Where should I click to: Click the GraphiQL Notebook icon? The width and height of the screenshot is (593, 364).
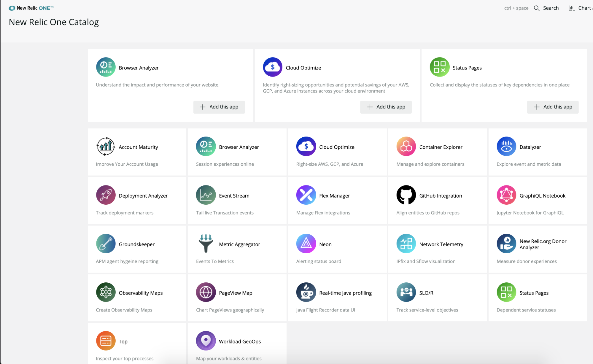506,195
